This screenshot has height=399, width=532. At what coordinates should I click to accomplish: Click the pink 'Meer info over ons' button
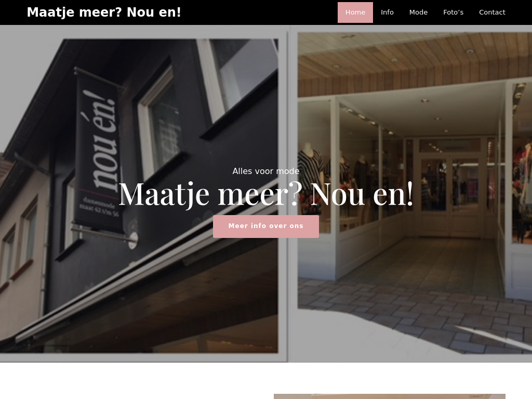tap(265, 227)
